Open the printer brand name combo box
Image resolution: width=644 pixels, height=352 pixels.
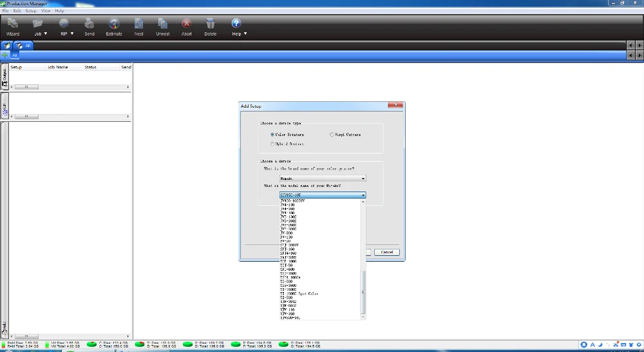[x=323, y=179]
